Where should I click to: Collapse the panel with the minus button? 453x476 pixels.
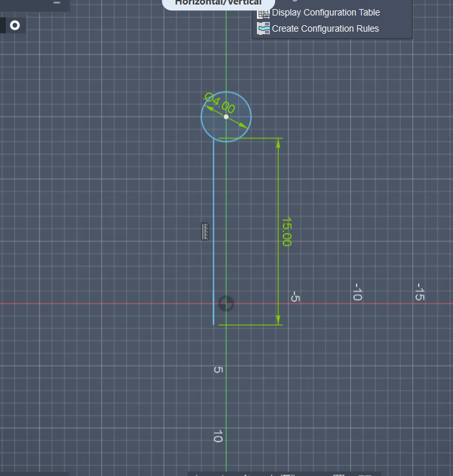57,3
